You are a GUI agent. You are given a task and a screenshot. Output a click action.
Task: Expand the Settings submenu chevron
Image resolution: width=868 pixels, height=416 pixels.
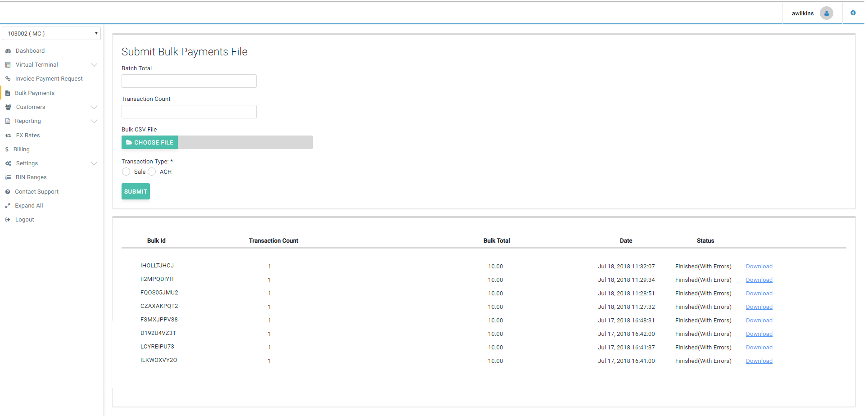[x=94, y=163]
